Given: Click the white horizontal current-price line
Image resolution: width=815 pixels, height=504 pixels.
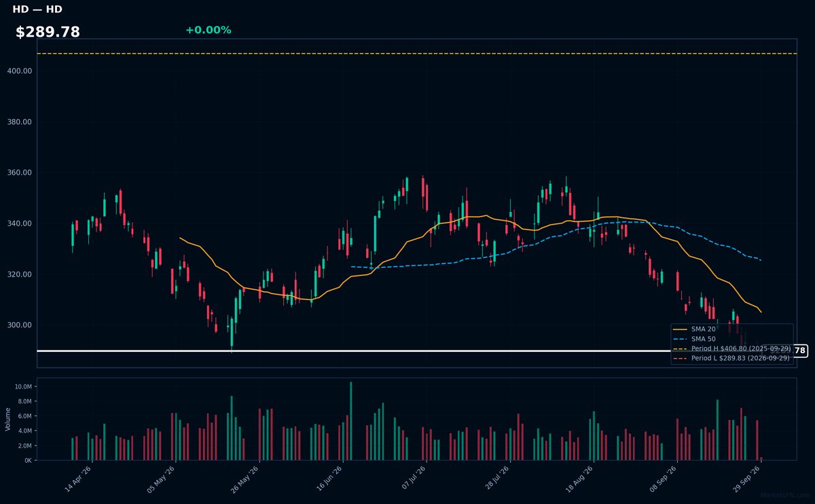Looking at the screenshot, I should click(353, 350).
